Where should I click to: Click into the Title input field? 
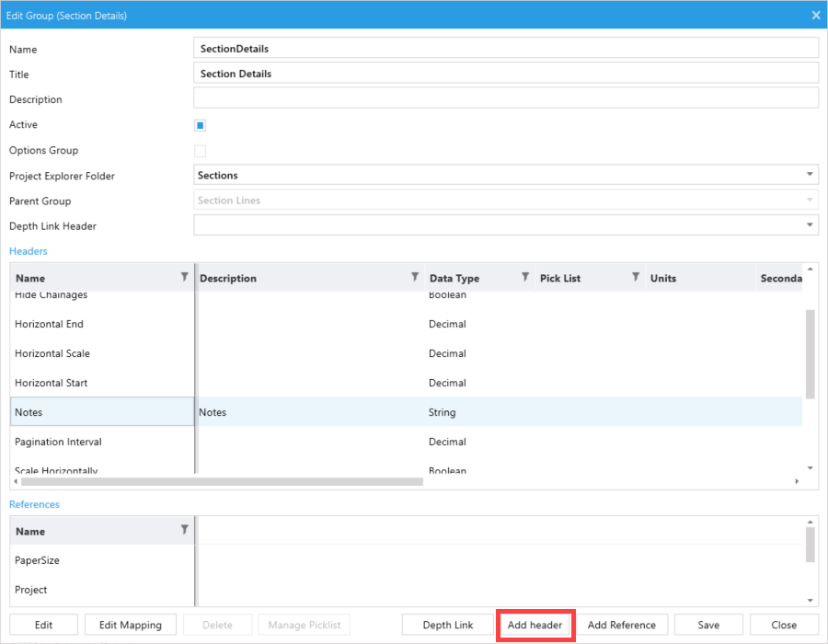(506, 73)
